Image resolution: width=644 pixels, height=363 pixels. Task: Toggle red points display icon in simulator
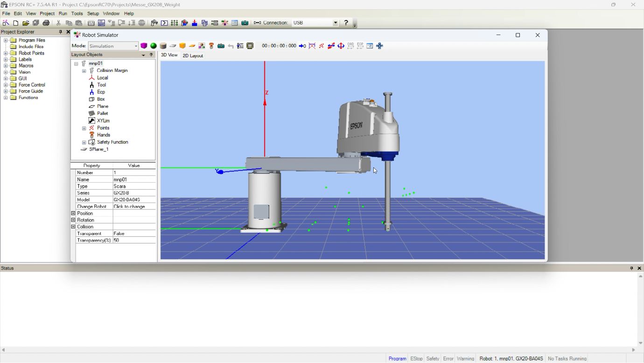pyautogui.click(x=322, y=46)
